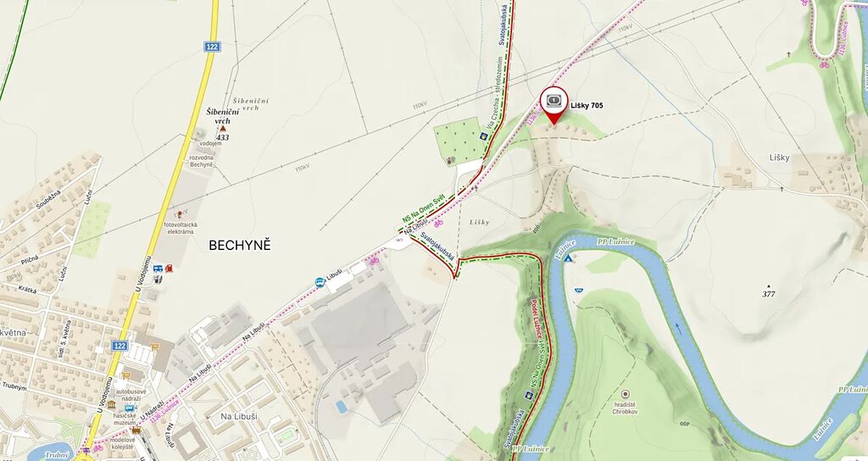Click the route 122 shield near U Vodojemu

click(x=119, y=346)
